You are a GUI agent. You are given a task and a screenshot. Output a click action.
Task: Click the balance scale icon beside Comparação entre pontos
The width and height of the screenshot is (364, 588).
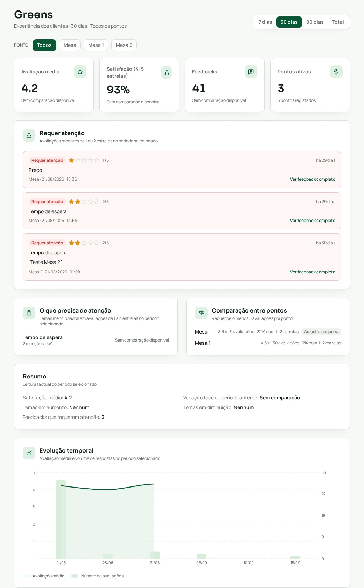(201, 313)
